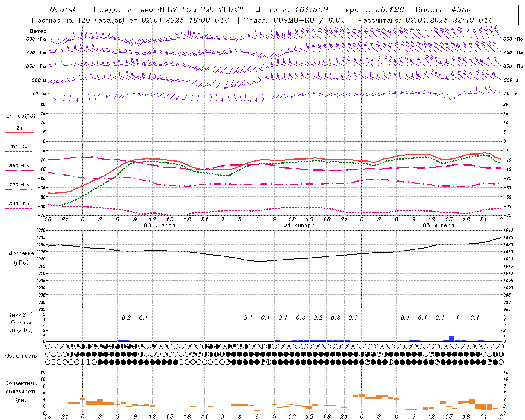
Task: Click the "ЗапСиб УГМС" provider text
Action: click(214, 10)
